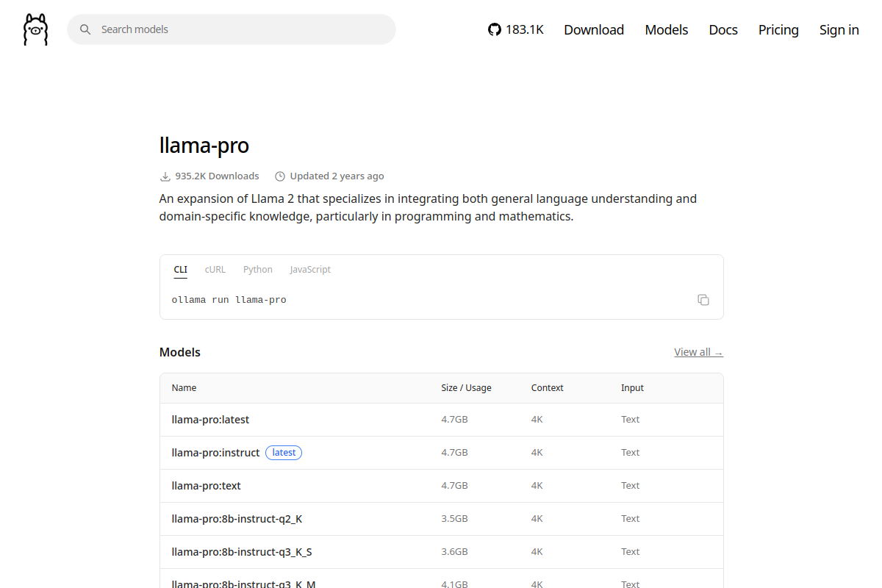Select the CLI tab
The image size is (882, 588).
(x=181, y=270)
